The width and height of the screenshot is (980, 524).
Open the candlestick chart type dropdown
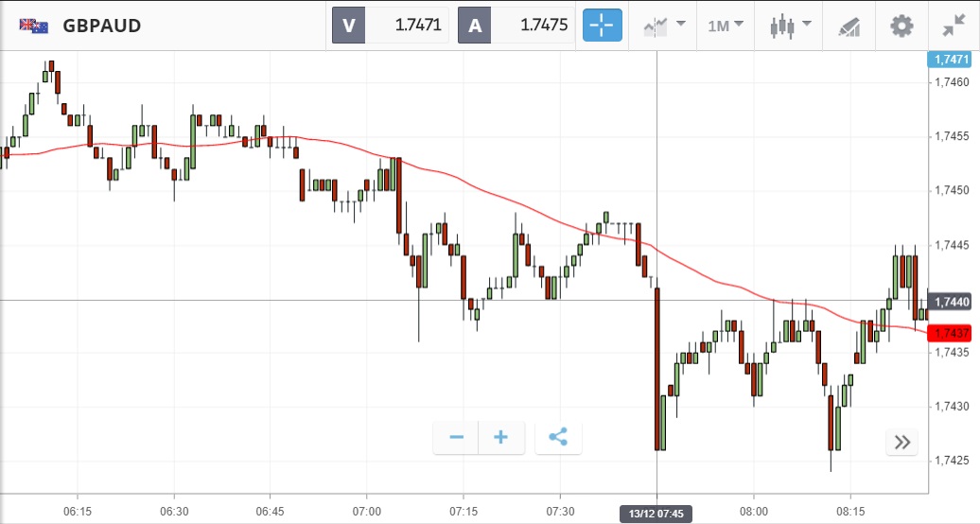point(791,26)
